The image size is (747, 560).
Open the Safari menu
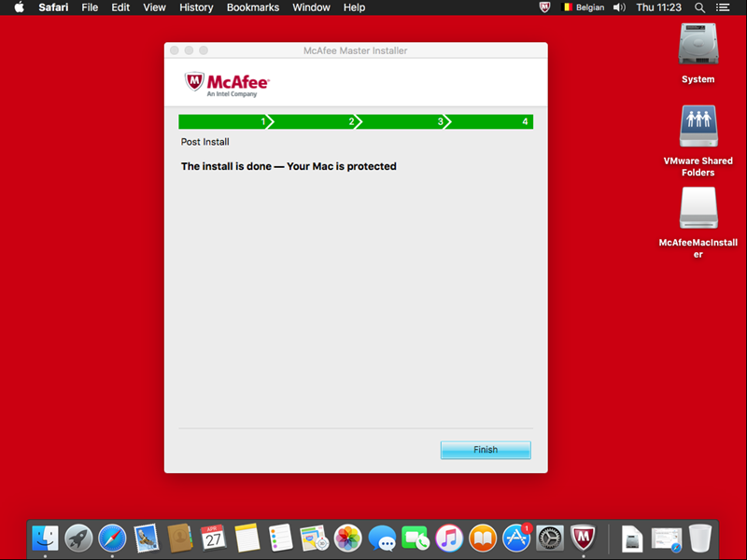tap(53, 7)
